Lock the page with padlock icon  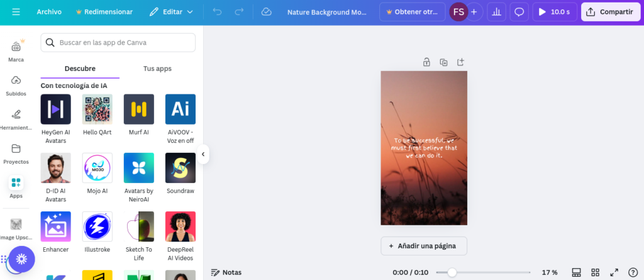tap(427, 62)
